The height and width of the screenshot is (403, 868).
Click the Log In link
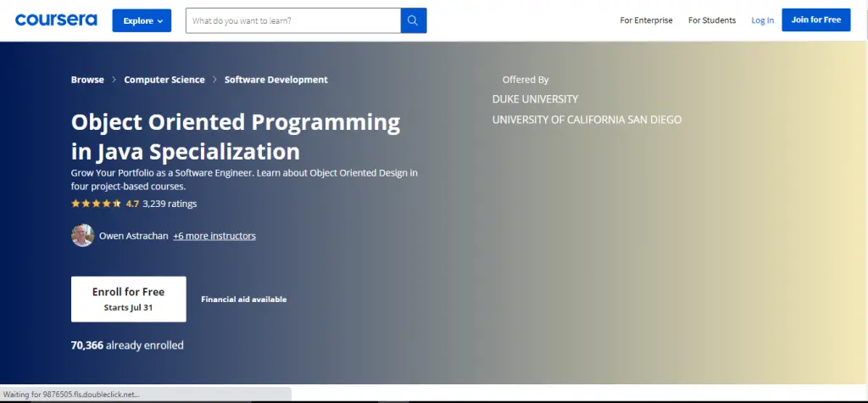coord(762,20)
